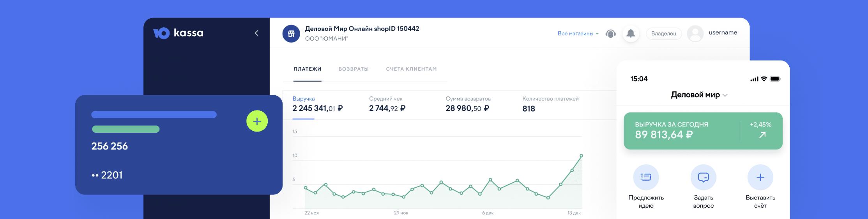Click the Владелец role badge
Viewport: 868px width, 219px height.
point(664,34)
